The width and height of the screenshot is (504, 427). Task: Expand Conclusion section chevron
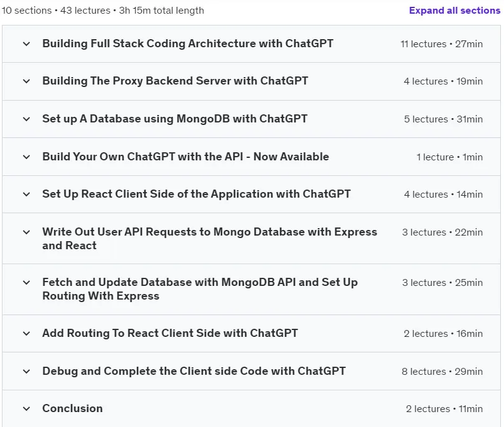pyautogui.click(x=27, y=409)
